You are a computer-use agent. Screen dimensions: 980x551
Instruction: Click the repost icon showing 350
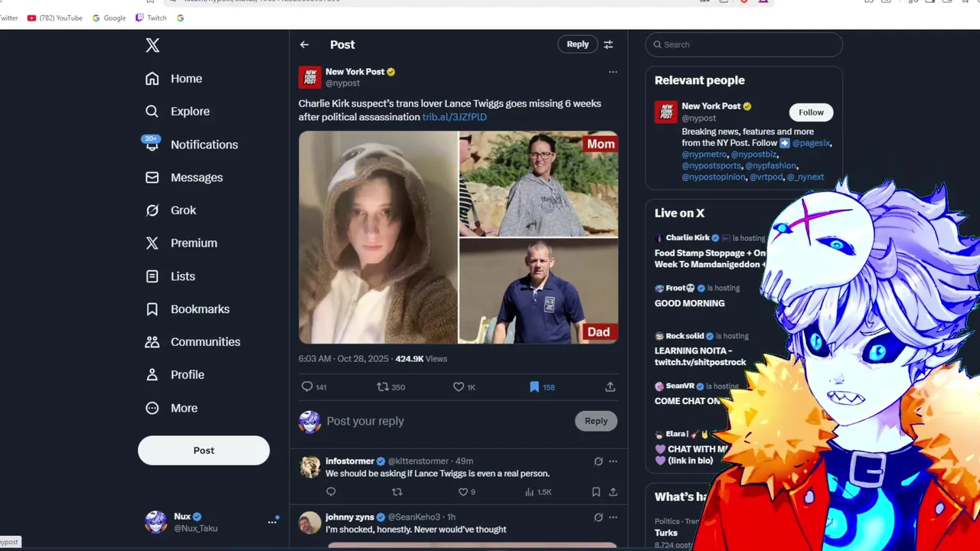(390, 387)
